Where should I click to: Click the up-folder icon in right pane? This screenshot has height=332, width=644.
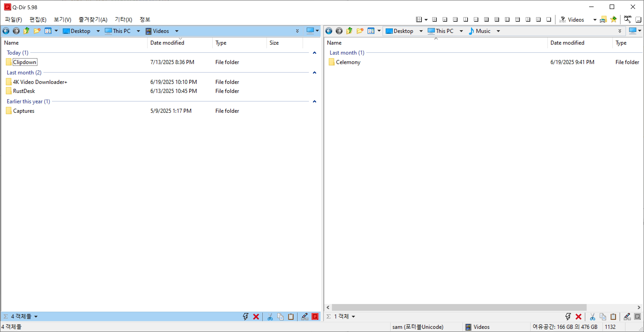pyautogui.click(x=349, y=31)
